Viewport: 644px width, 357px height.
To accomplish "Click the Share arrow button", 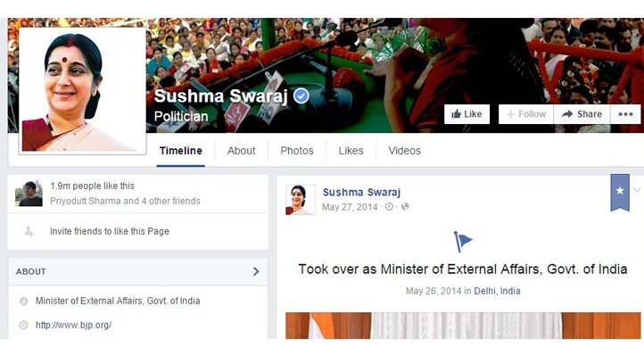I will point(582,114).
